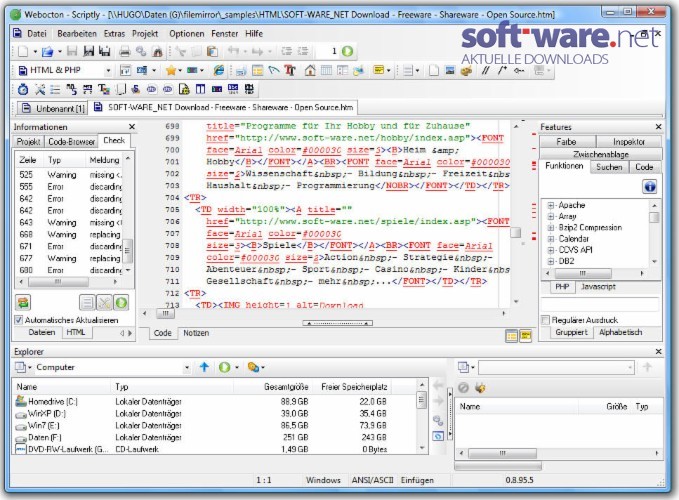This screenshot has width=679, height=500.
Task: Click the open file folder icon
Action: point(47,52)
